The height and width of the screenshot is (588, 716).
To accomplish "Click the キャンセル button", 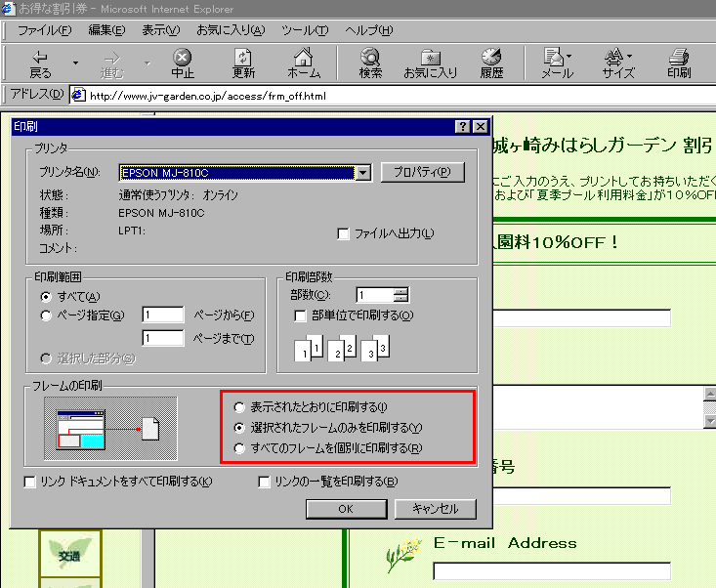I will tap(436, 509).
